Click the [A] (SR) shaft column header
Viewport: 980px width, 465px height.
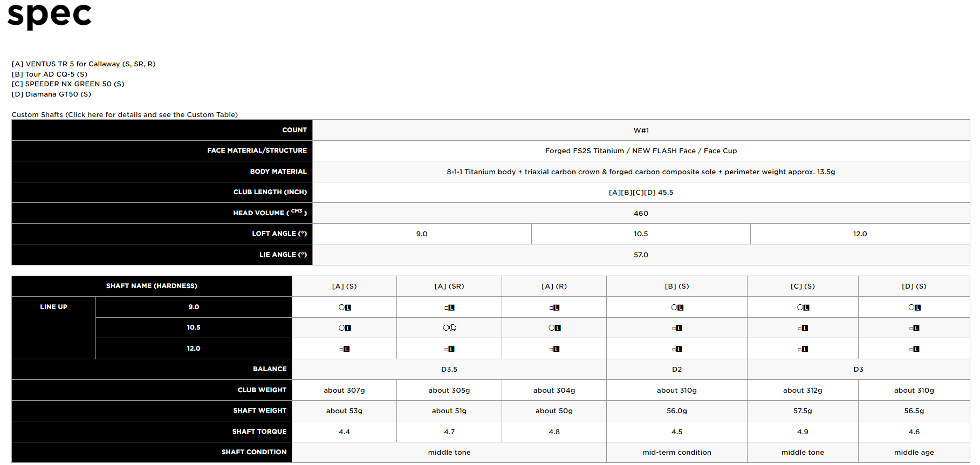tap(449, 286)
